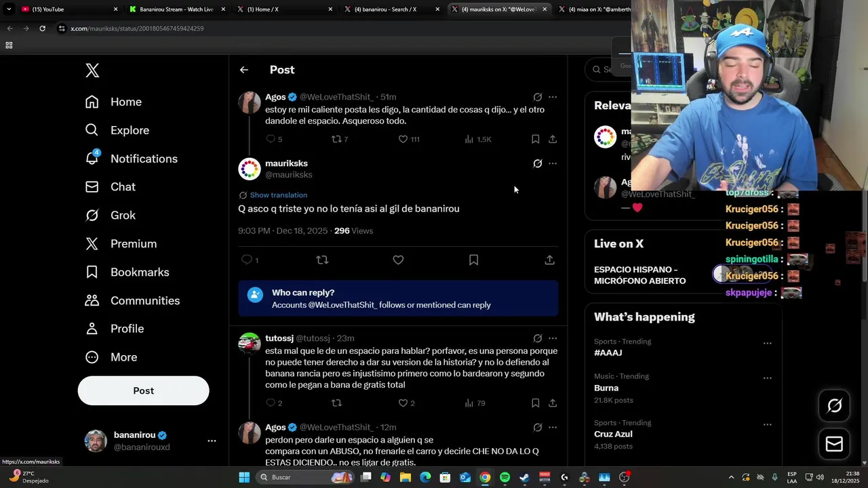Open Burna trending topic
Image resolution: width=868 pixels, height=488 pixels.
click(x=606, y=388)
